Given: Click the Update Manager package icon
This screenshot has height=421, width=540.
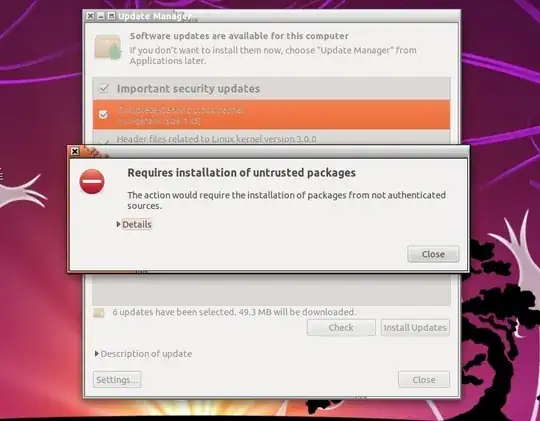Looking at the screenshot, I should click(108, 47).
